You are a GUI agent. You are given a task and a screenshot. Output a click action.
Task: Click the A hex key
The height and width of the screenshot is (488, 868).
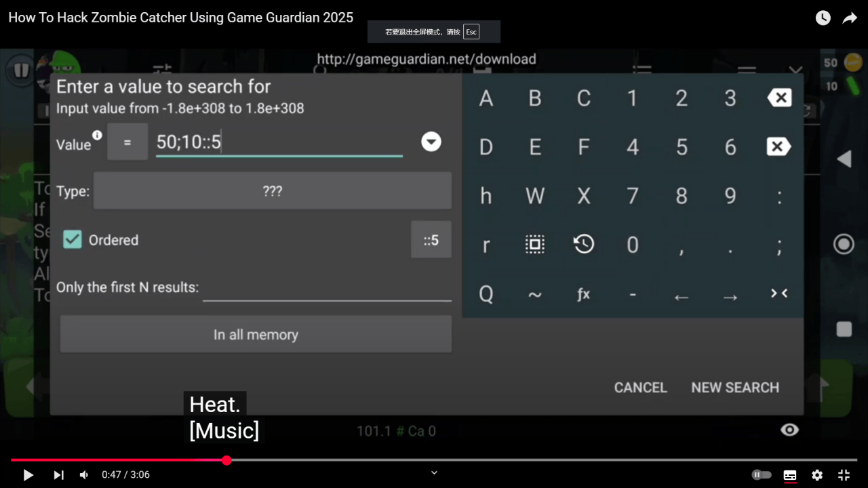(x=486, y=98)
